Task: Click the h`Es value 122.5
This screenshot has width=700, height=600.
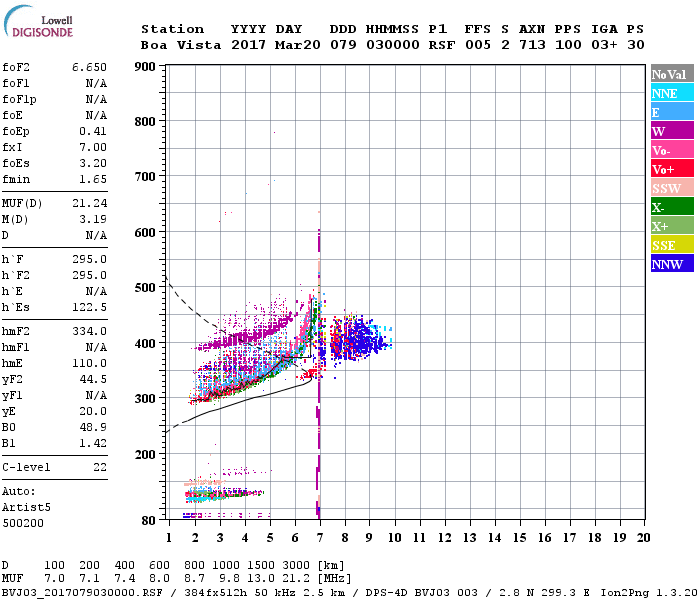Action: pos(89,308)
